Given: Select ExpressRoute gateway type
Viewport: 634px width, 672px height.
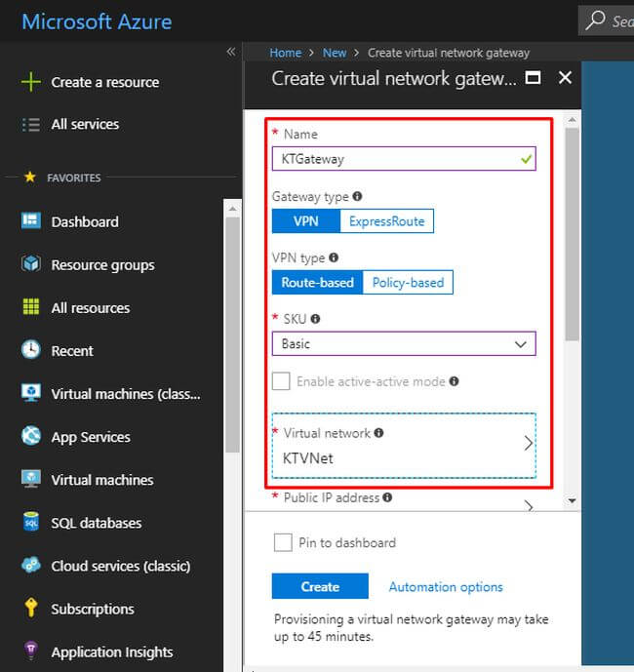Looking at the screenshot, I should pyautogui.click(x=386, y=221).
